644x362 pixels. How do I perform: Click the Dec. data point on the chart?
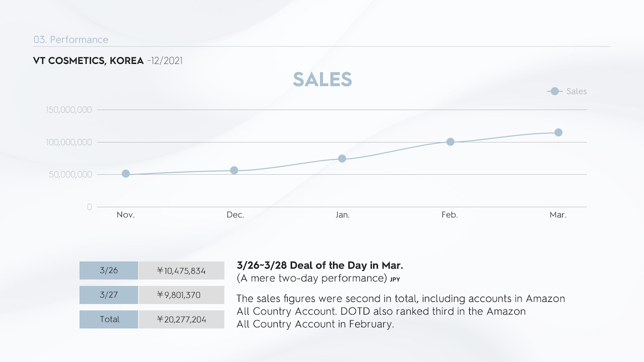point(234,170)
